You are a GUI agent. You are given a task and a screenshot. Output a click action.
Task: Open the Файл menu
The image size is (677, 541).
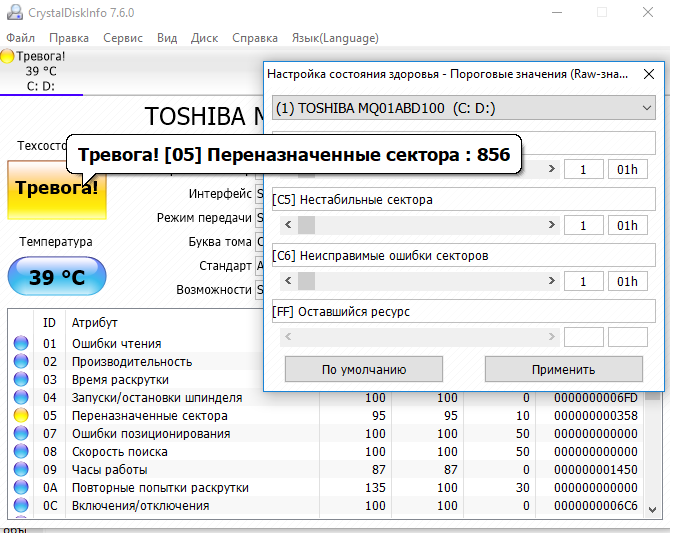(x=20, y=38)
